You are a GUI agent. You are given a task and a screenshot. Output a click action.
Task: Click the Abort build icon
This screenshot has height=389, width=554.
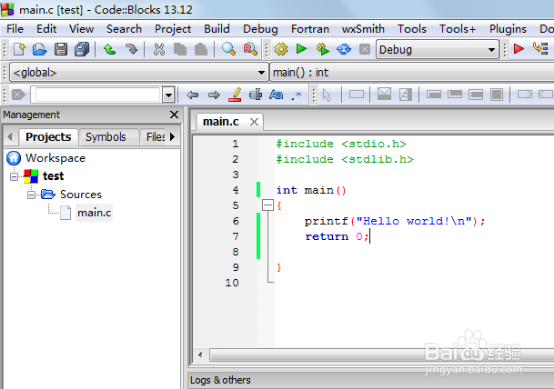[x=365, y=49]
